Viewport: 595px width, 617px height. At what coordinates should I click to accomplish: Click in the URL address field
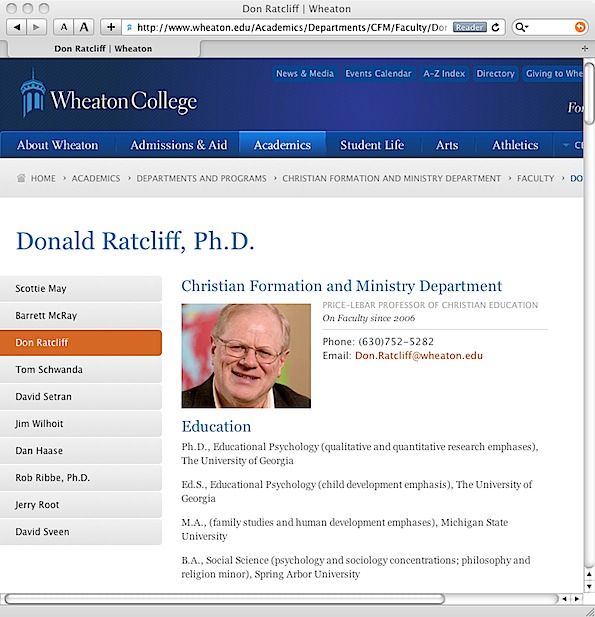(292, 27)
